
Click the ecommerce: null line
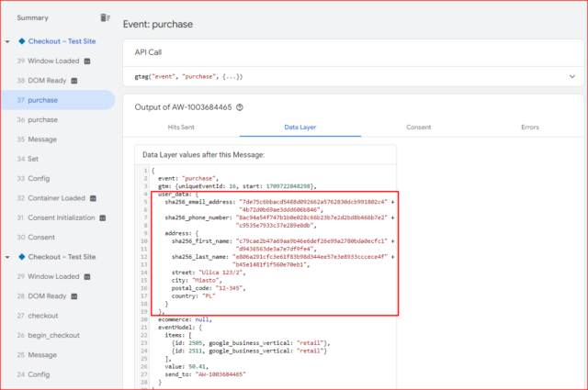point(185,319)
